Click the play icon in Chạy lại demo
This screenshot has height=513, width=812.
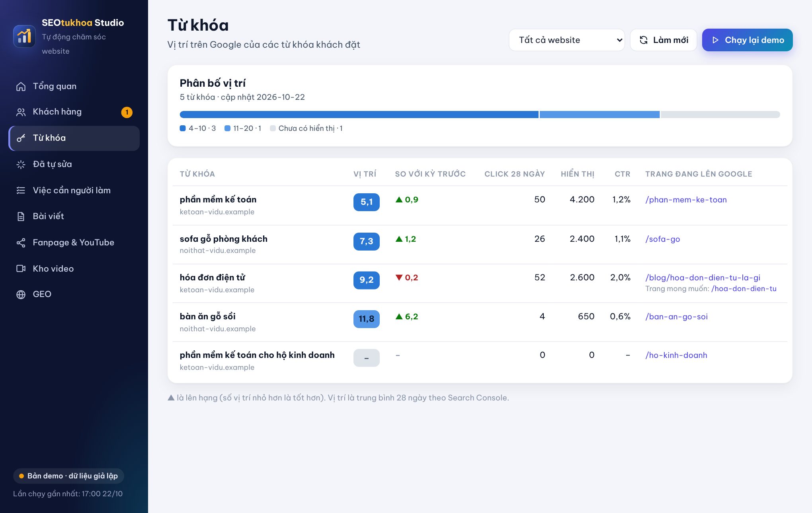pyautogui.click(x=715, y=40)
